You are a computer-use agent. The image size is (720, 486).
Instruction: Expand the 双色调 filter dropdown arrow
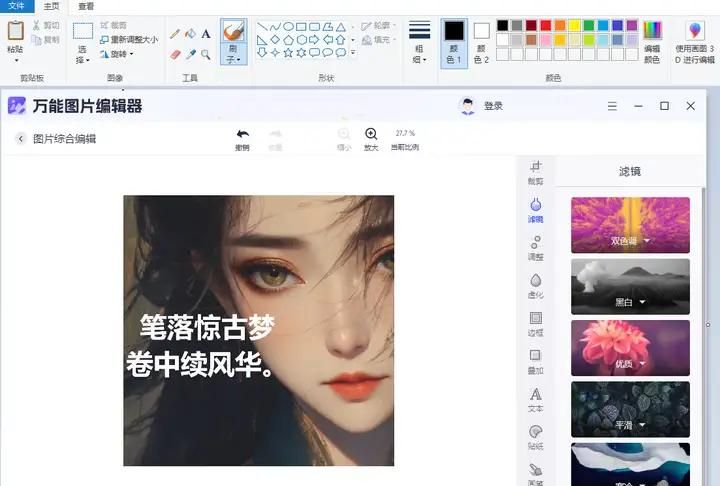[647, 241]
